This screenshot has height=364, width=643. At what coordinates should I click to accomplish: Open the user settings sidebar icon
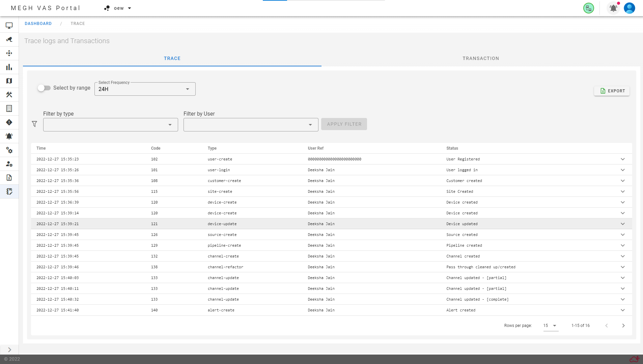click(9, 164)
